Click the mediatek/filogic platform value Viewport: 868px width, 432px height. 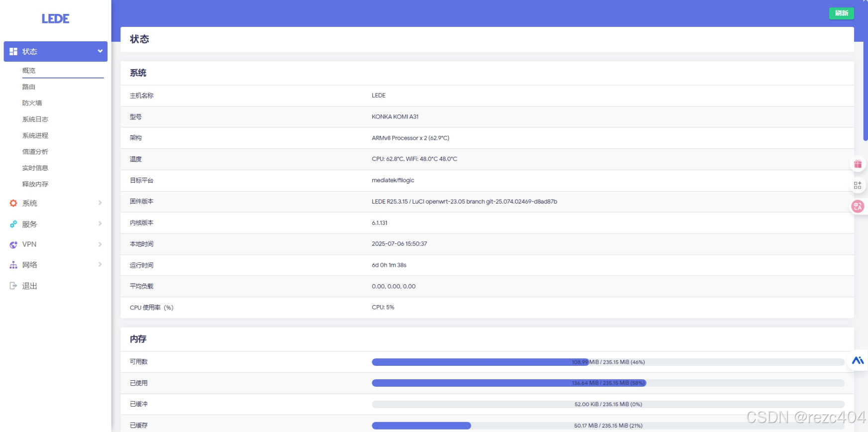coord(393,181)
